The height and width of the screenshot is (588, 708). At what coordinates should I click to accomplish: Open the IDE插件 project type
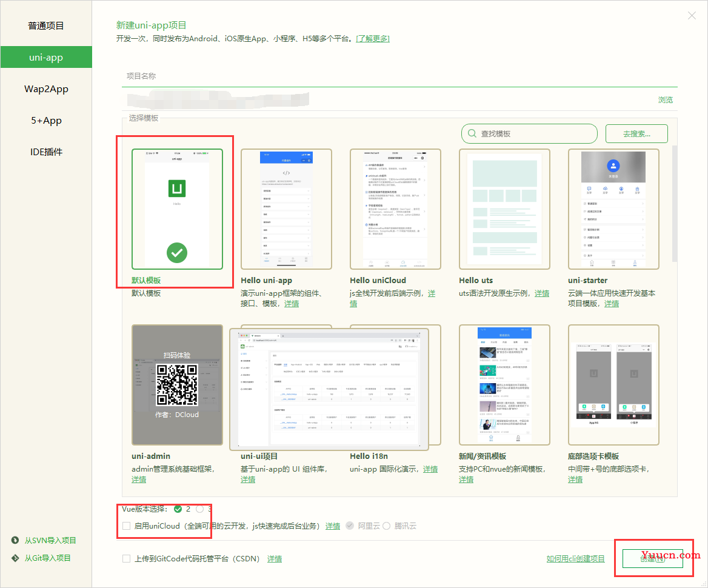click(46, 152)
